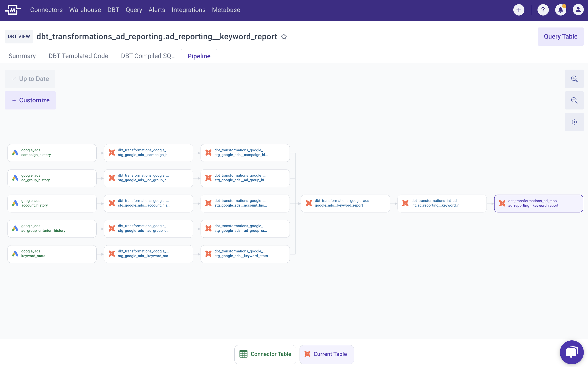The height and width of the screenshot is (367, 588).
Task: Open the notifications bell icon
Action: tap(560, 10)
